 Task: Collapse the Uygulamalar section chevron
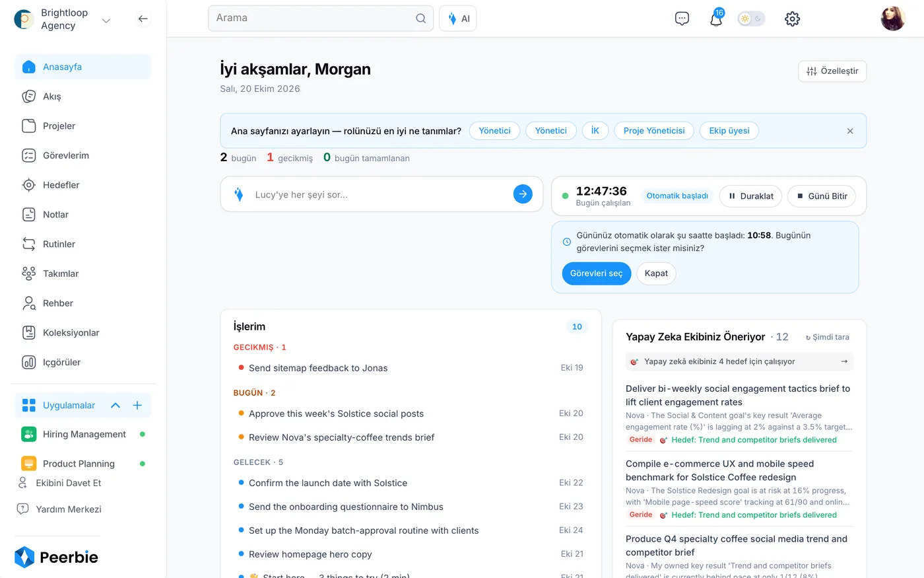point(115,406)
